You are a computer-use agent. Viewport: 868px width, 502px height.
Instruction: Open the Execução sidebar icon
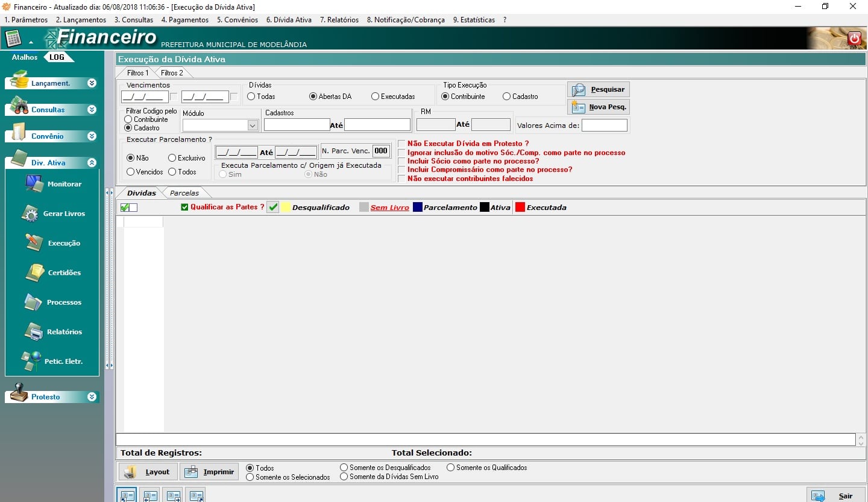(x=34, y=243)
